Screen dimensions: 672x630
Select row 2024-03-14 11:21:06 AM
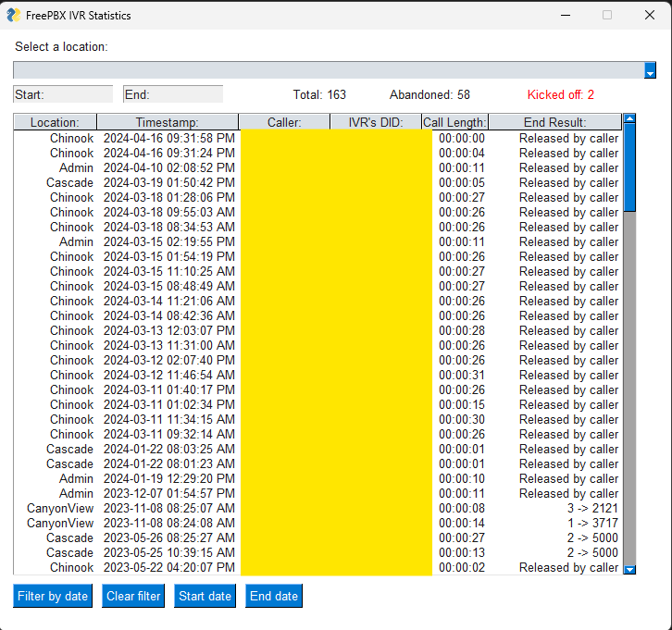click(x=317, y=301)
